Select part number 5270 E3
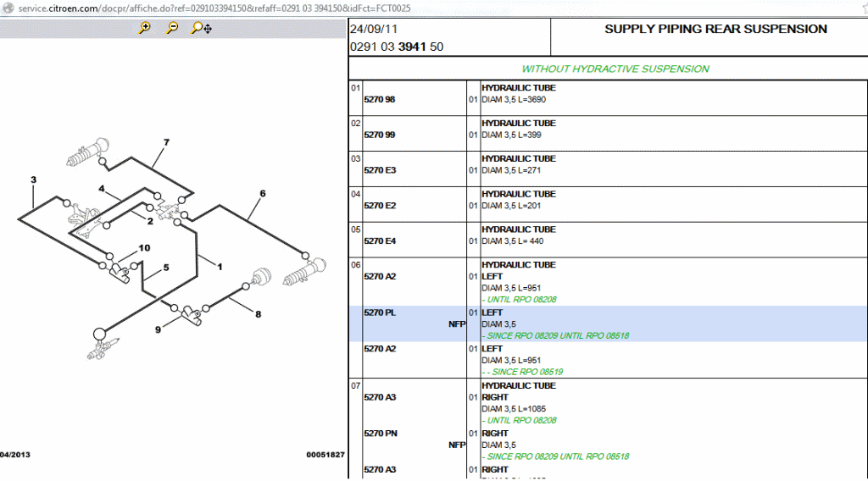The image size is (868, 481). point(379,170)
